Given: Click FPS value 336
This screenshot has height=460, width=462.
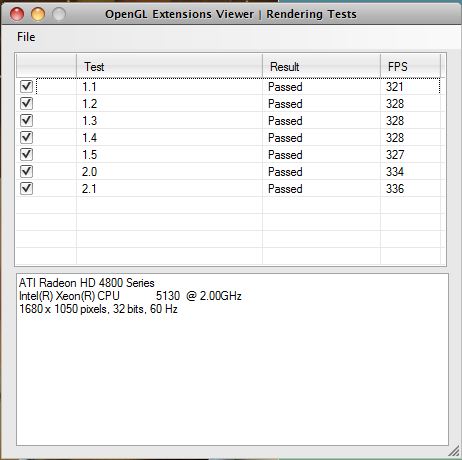Looking at the screenshot, I should click(x=395, y=189).
